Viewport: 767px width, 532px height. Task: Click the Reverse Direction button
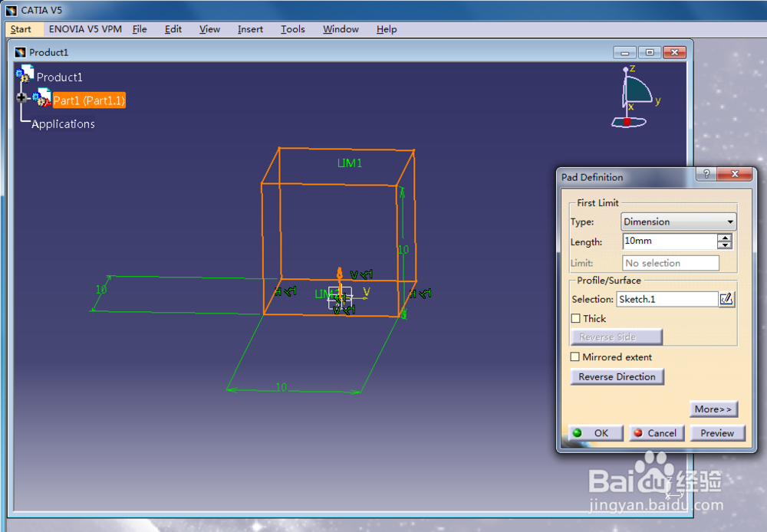[617, 377]
